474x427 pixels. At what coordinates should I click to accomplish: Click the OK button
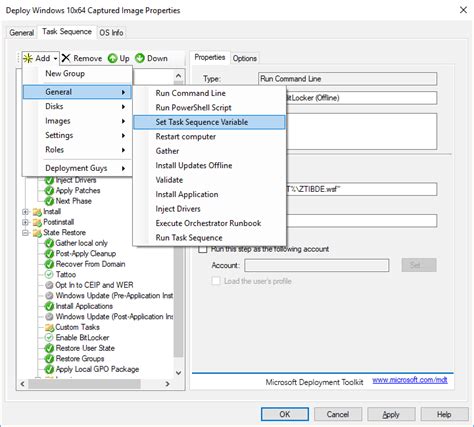click(285, 414)
